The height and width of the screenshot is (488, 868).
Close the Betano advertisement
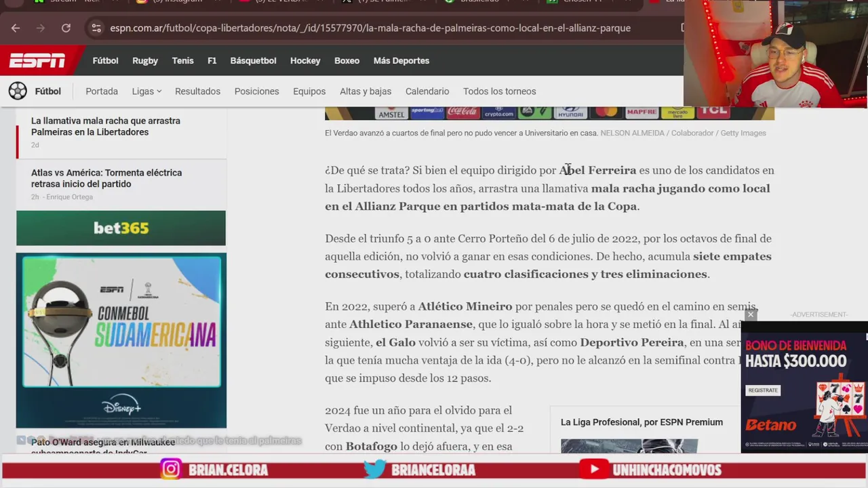[750, 314]
